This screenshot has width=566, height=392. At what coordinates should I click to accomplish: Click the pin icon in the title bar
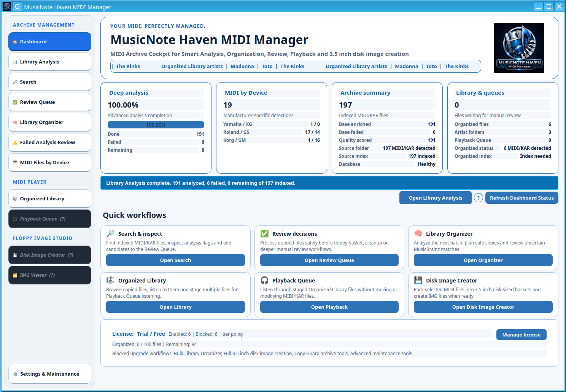pyautogui.click(x=17, y=7)
